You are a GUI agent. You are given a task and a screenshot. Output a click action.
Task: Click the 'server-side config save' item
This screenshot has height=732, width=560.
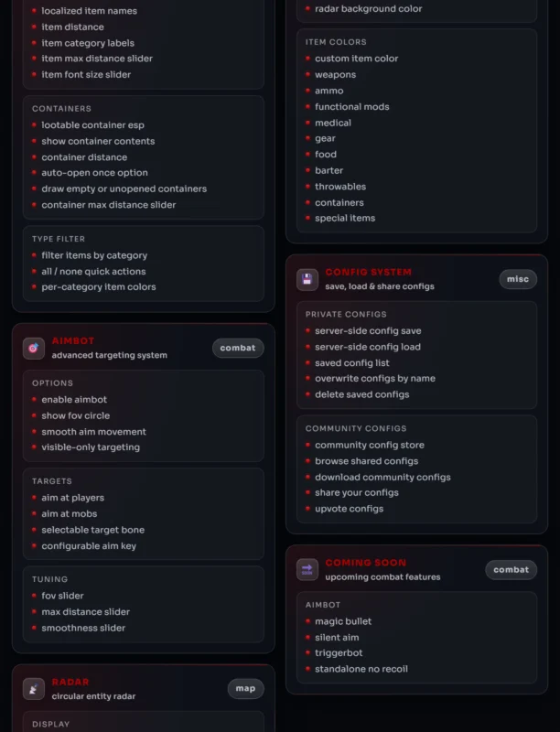pos(368,330)
